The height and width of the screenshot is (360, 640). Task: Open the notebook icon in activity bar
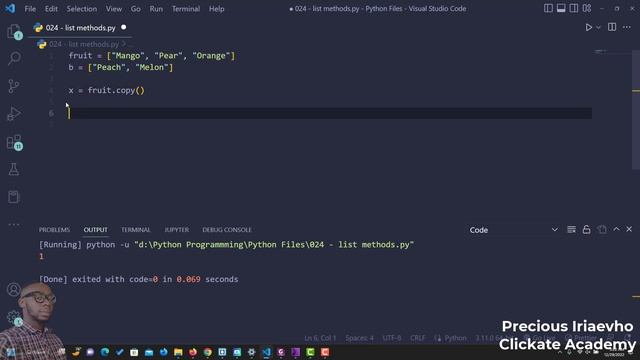pyautogui.click(x=14, y=197)
